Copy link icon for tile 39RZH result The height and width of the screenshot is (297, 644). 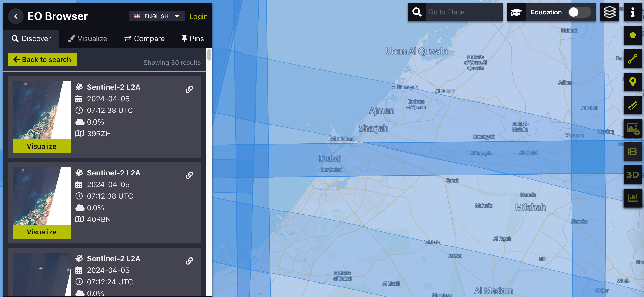[189, 89]
